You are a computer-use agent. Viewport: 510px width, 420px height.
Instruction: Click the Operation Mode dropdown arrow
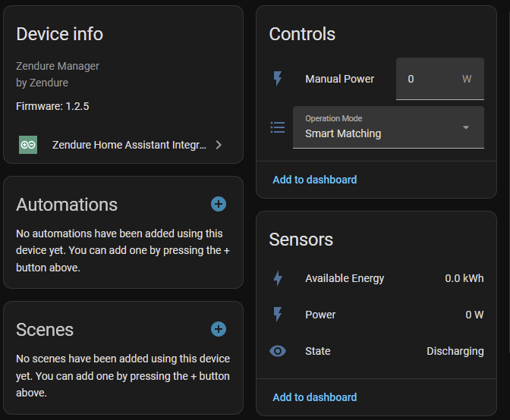tap(466, 127)
